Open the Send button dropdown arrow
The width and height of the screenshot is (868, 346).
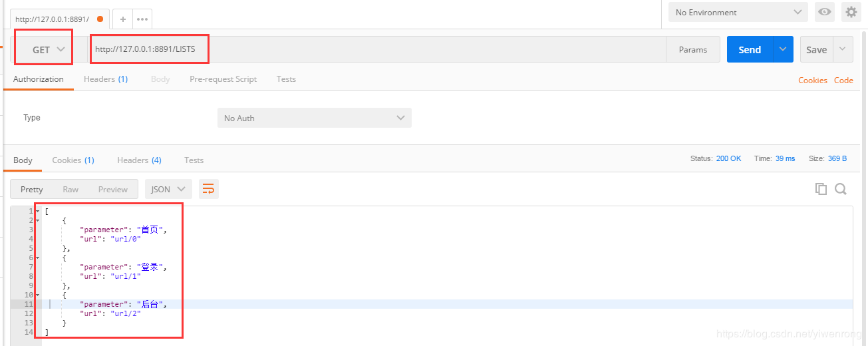coord(783,49)
